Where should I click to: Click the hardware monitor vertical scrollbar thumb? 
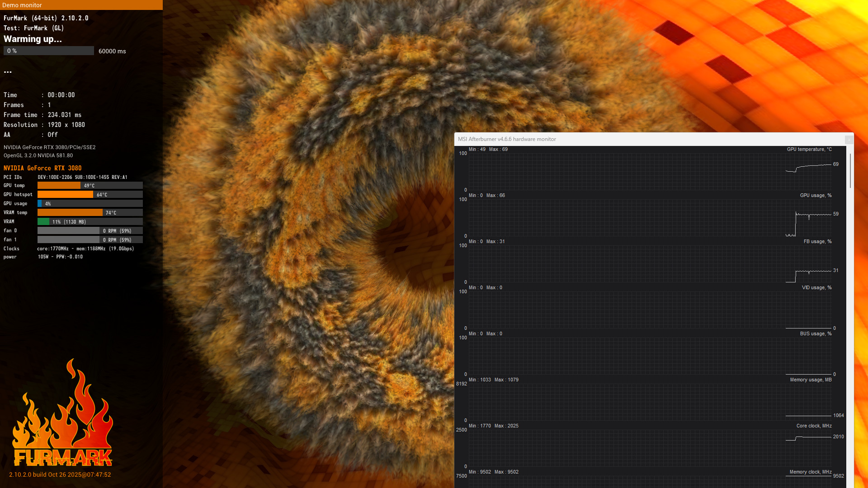point(850,171)
